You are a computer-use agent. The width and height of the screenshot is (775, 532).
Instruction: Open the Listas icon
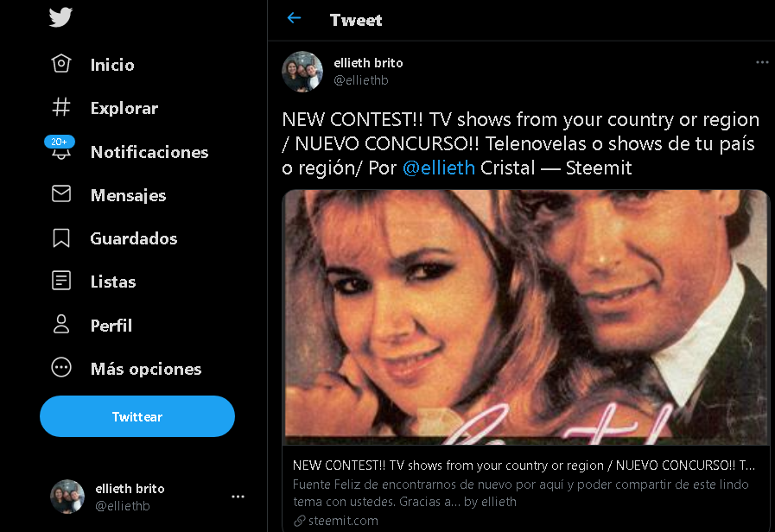[61, 281]
